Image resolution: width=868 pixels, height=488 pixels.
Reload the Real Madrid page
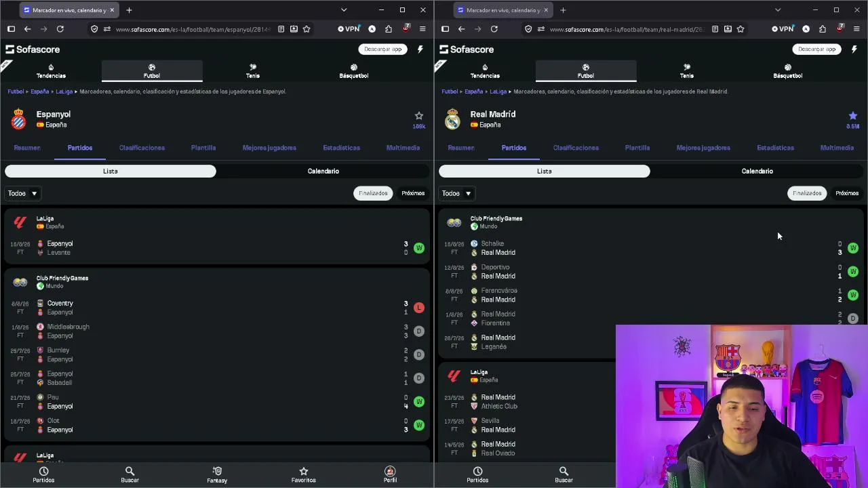[x=494, y=29]
